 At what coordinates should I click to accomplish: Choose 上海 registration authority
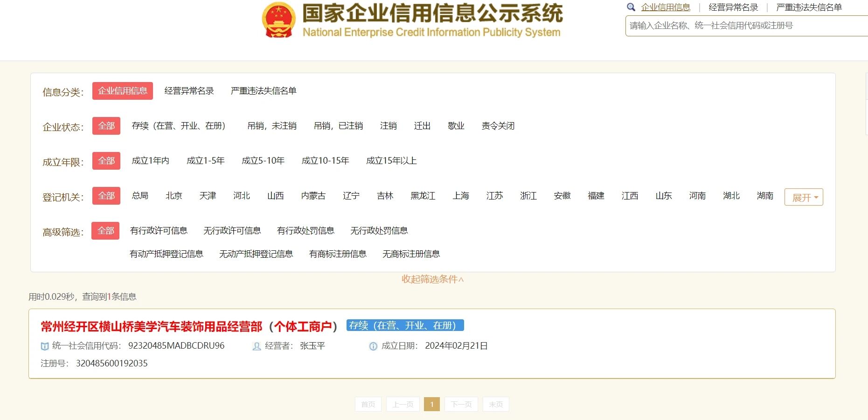461,196
